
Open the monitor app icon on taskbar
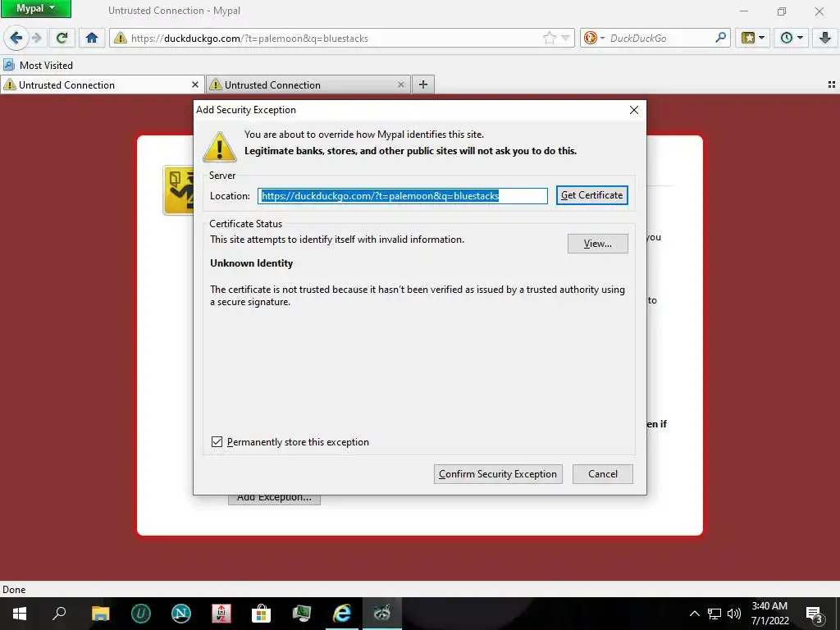302,614
